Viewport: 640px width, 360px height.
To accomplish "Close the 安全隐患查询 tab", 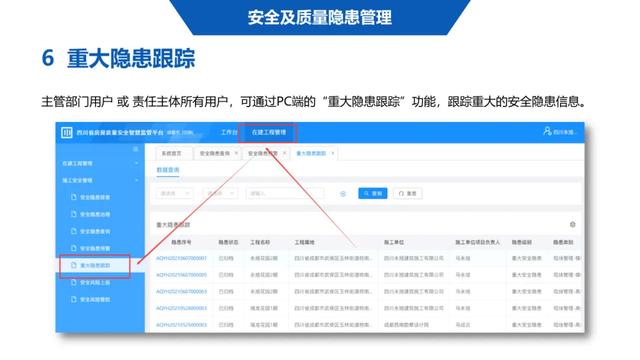I will coord(236,153).
